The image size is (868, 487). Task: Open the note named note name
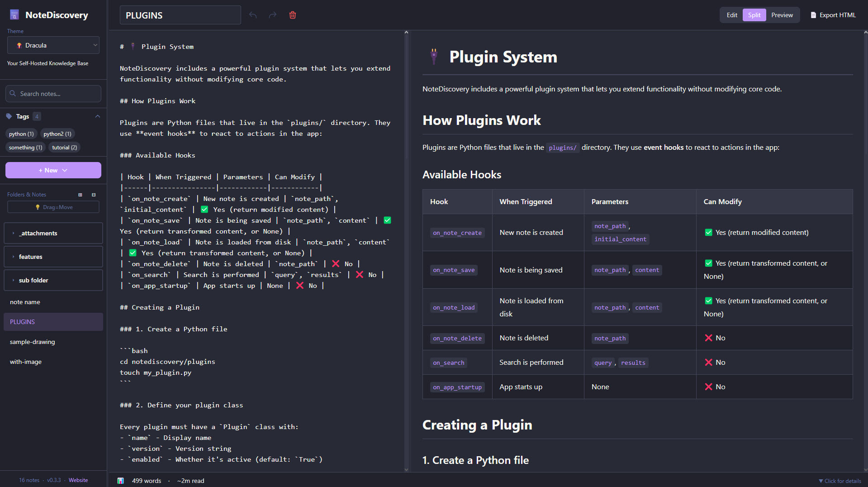(53, 302)
